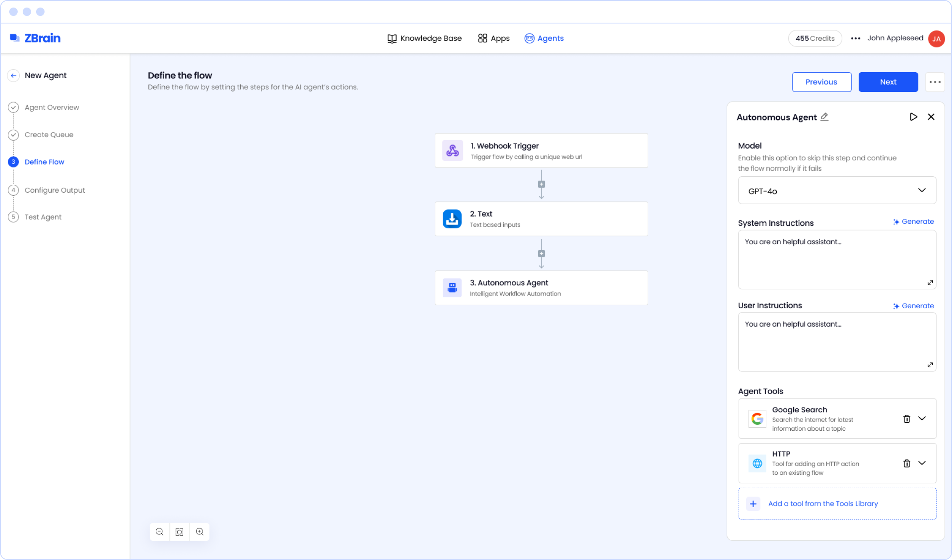Click the Text node download icon

click(452, 219)
